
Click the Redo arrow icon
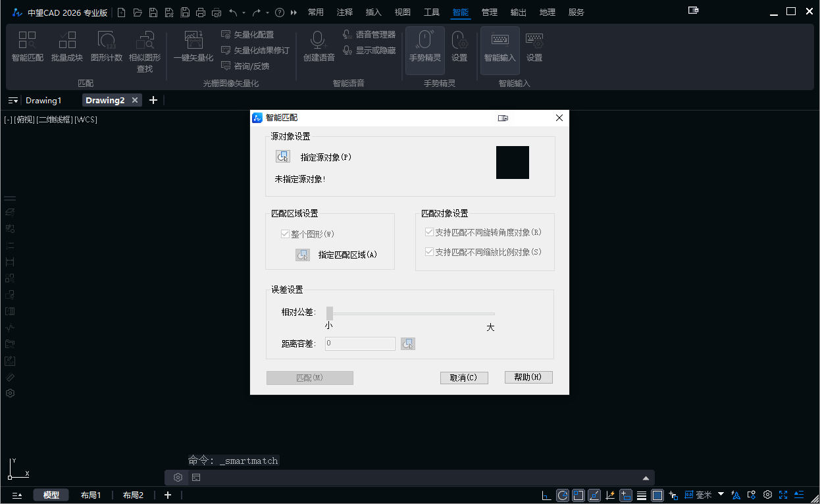(x=257, y=12)
